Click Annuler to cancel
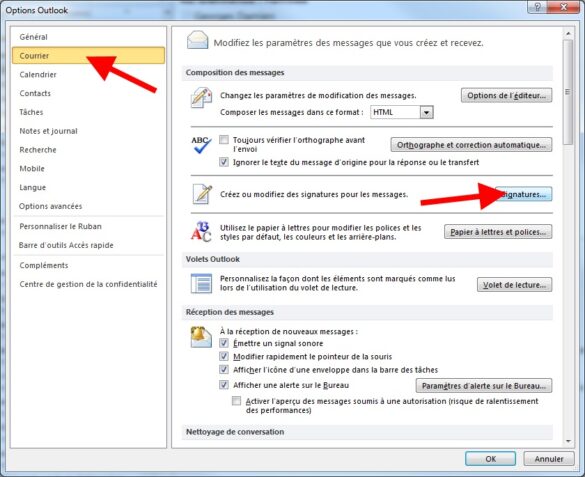Screen dimensions: 585x477 tap(548, 459)
